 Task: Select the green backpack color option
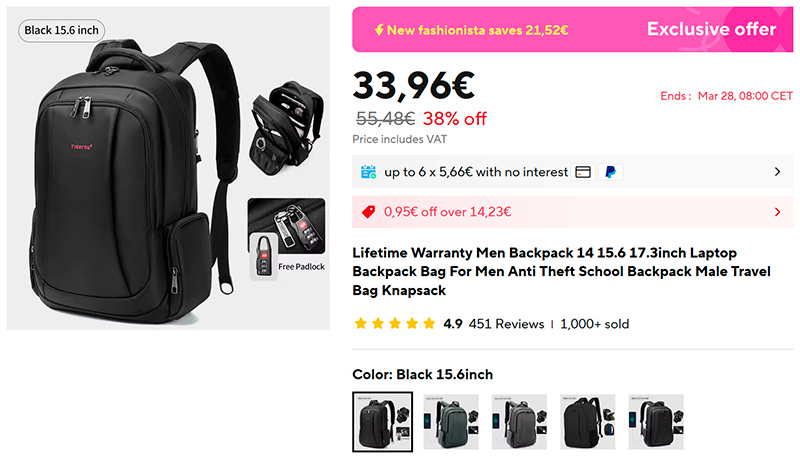(451, 422)
